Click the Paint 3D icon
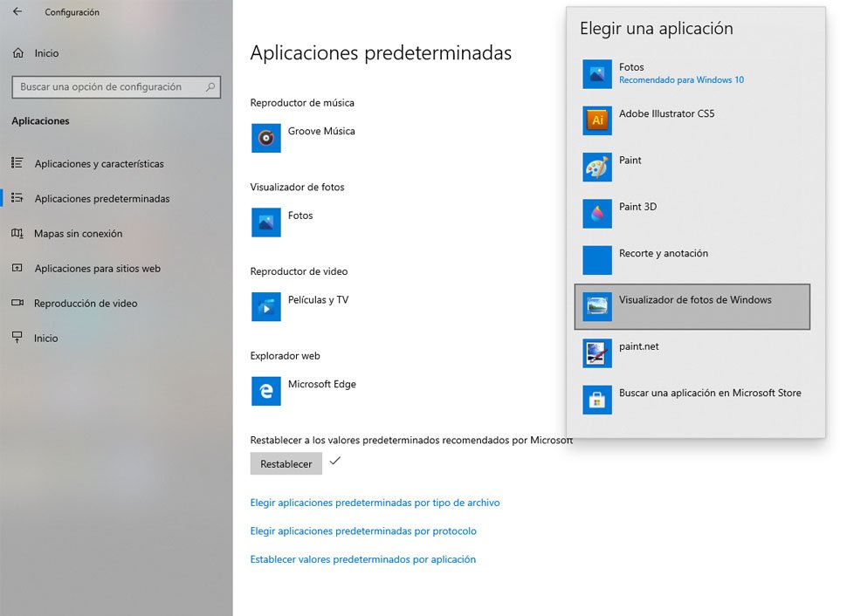 pos(597,214)
